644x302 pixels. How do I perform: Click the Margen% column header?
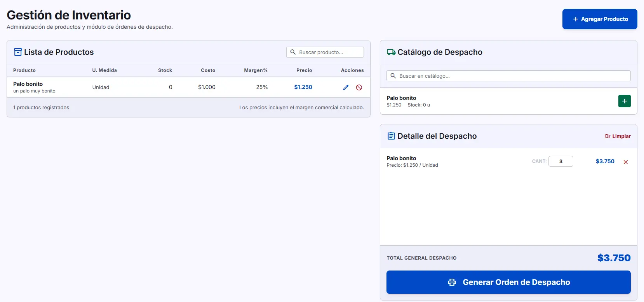256,70
